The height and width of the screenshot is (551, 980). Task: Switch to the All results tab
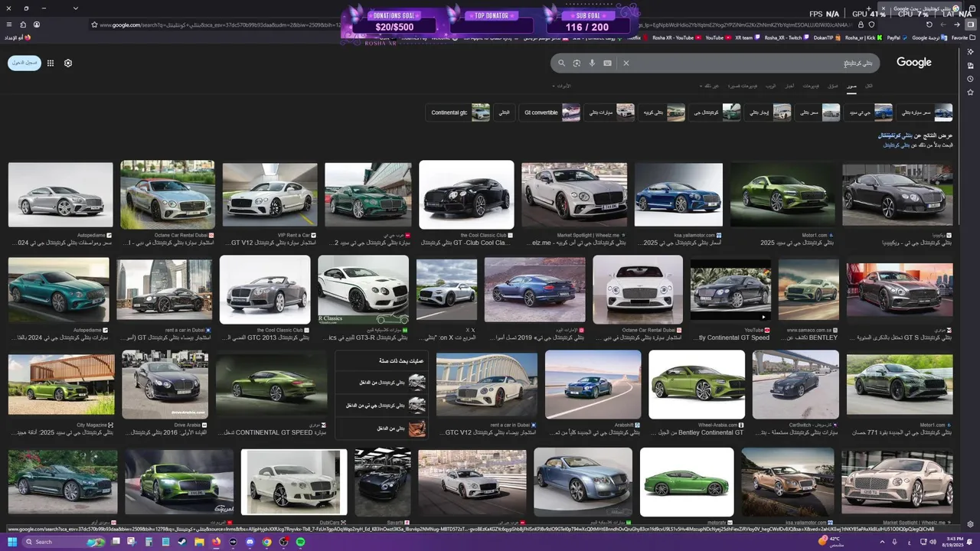[869, 86]
